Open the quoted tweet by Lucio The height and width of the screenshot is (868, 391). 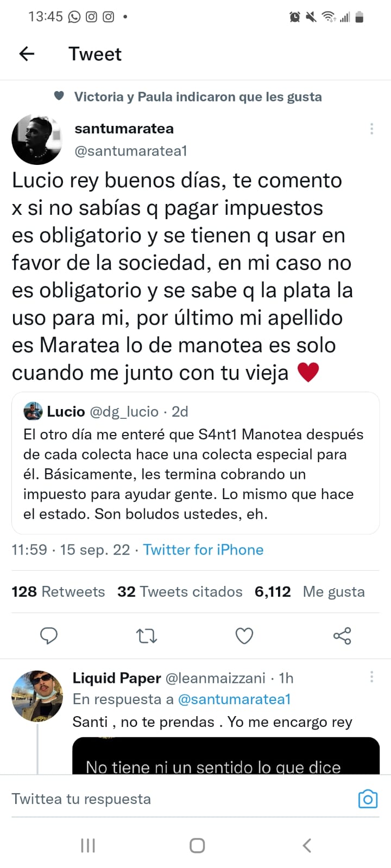tap(195, 463)
